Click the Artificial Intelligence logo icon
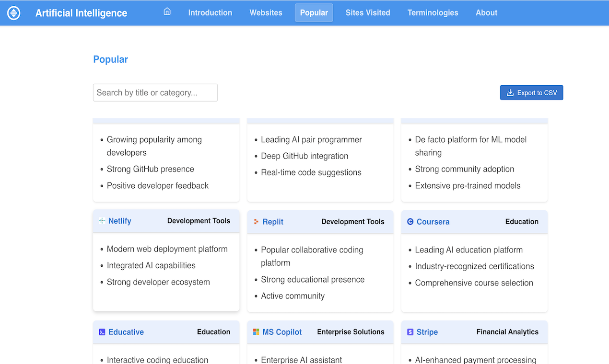The width and height of the screenshot is (609, 364). 14,13
